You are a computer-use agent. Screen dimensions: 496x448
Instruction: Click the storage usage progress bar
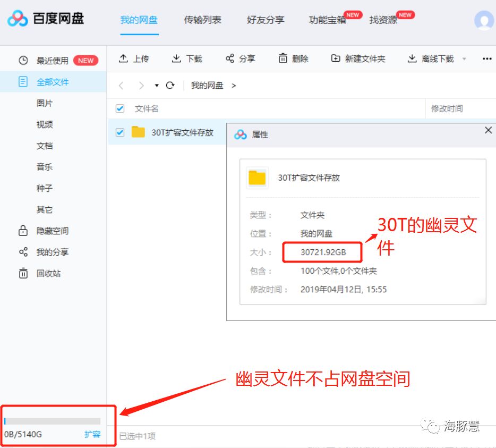pos(52,421)
